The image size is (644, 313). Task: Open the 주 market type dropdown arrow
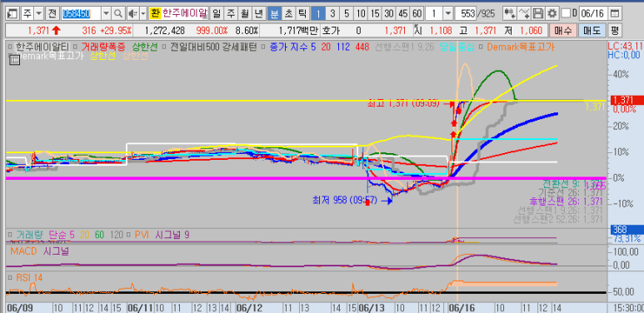pos(39,13)
